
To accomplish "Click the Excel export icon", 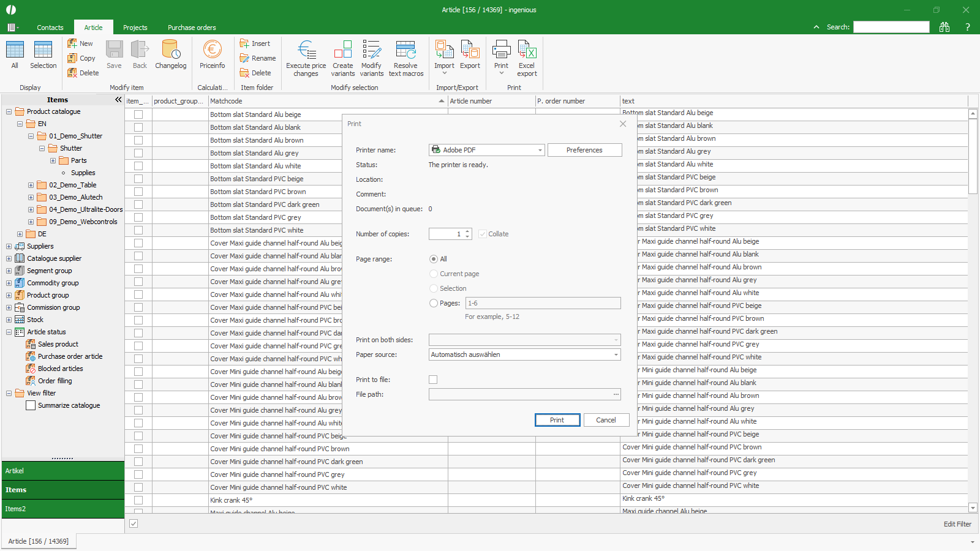I will (x=527, y=50).
